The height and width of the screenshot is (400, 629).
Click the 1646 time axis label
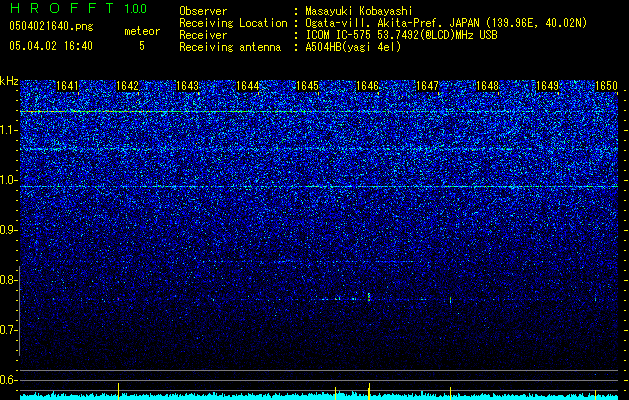tap(367, 86)
